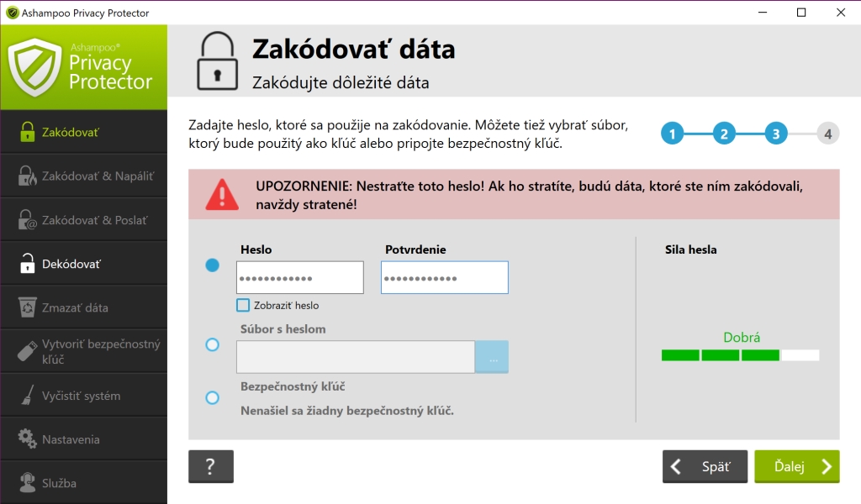
Task: Select the Heslo radio button
Action: 212,265
